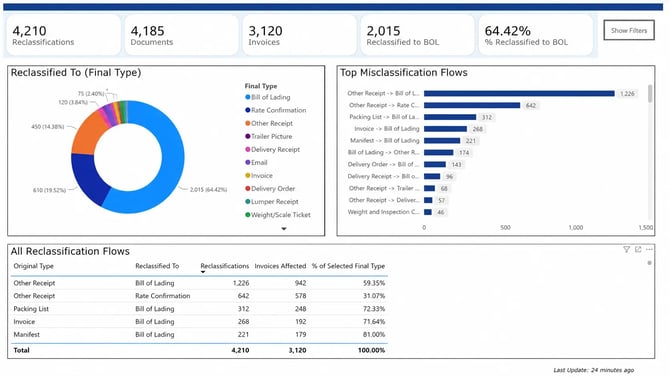Sort by Reclassifications column header
Screen dimensions: 670x377
(x=224, y=266)
